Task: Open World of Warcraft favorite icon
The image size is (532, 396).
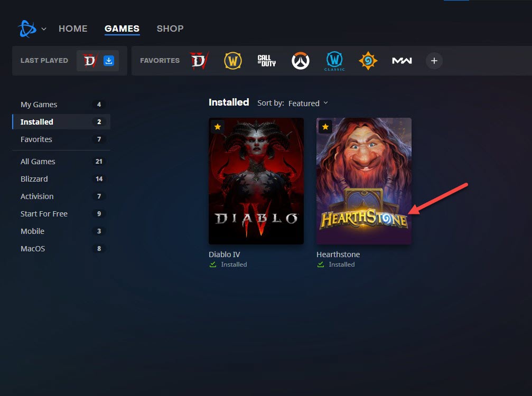Action: click(233, 61)
